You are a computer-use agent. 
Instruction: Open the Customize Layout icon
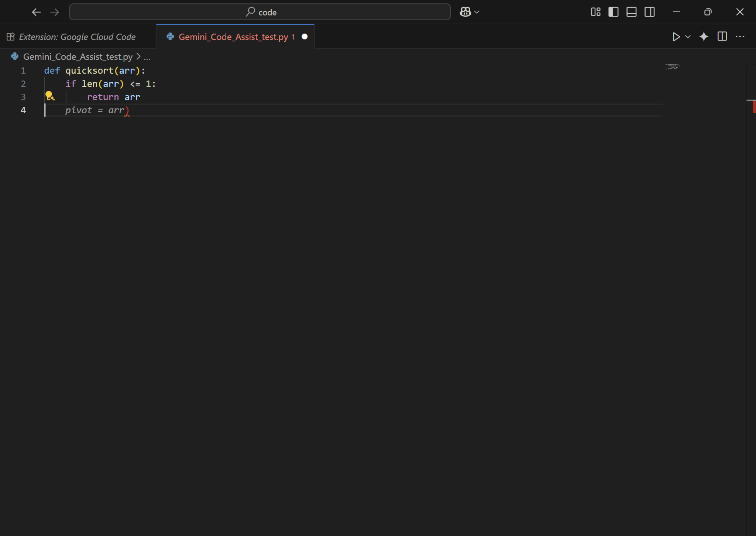(595, 12)
